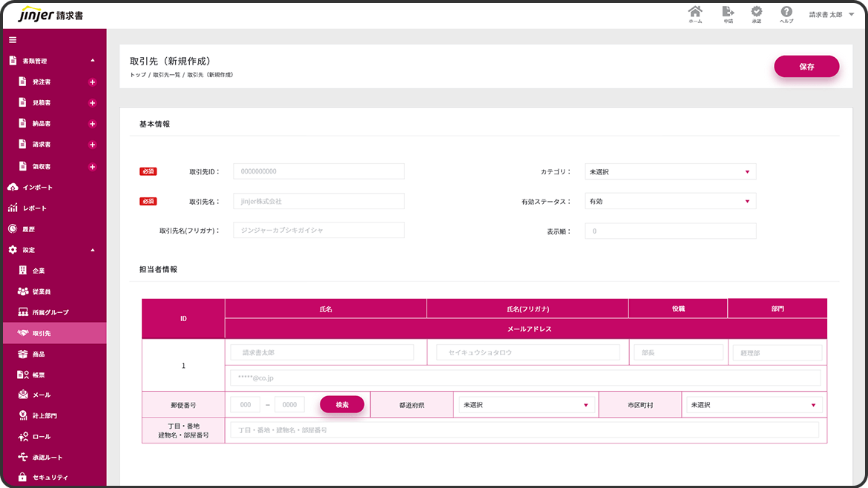The width and height of the screenshot is (868, 488).
Task: Collapse the 書類管理 section
Action: tap(92, 61)
